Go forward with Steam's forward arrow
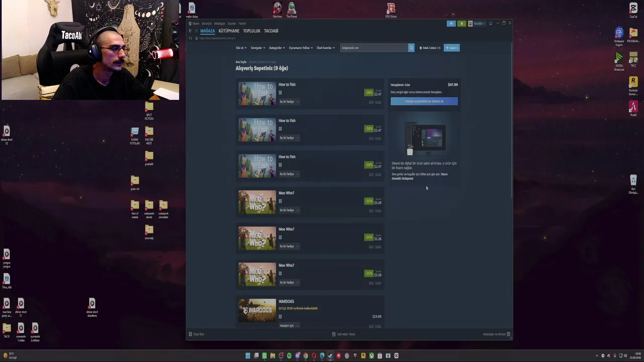 (x=196, y=31)
